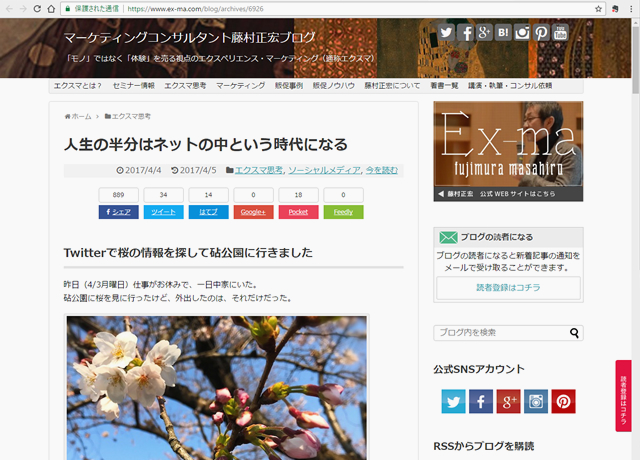Bookmark page with the star icon
The image size is (640, 460).
click(599, 8)
